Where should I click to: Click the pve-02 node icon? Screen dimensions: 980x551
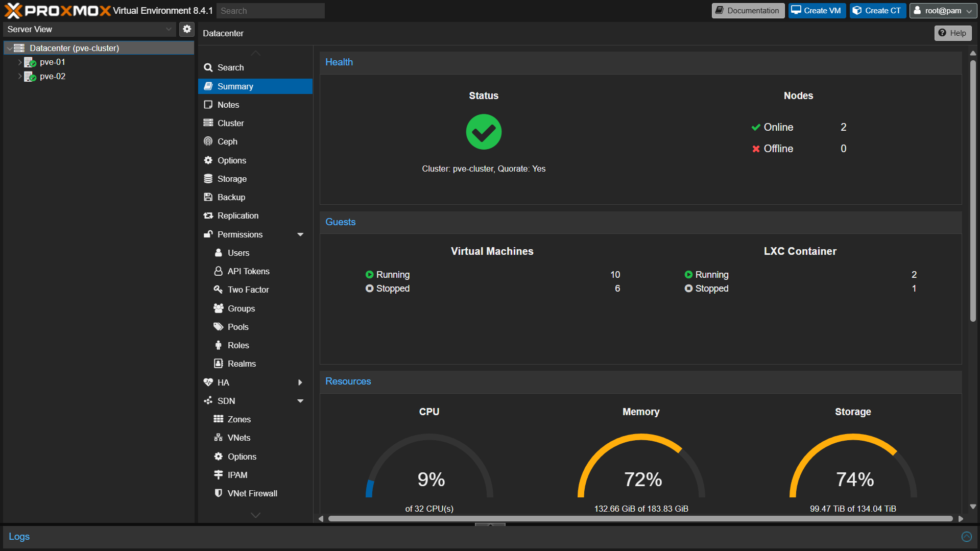click(30, 77)
